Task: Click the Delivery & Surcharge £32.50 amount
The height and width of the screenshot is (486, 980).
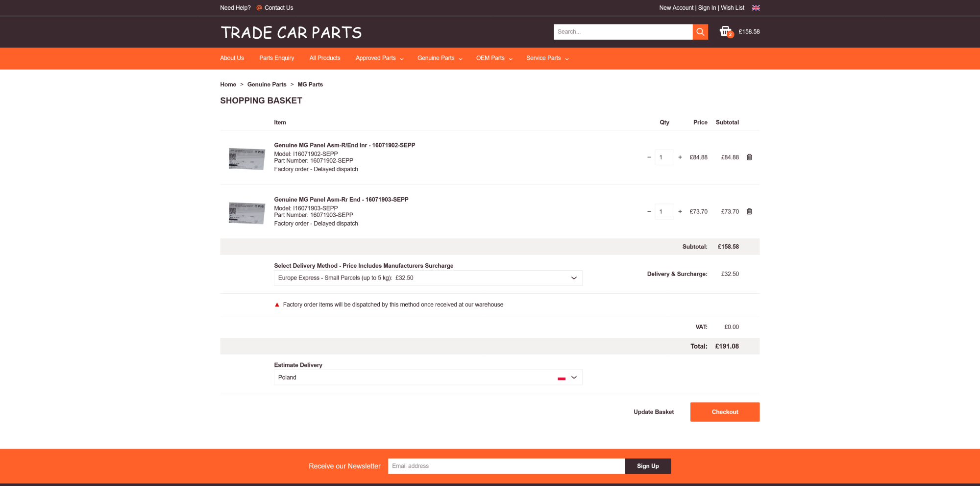Action: [x=730, y=274]
